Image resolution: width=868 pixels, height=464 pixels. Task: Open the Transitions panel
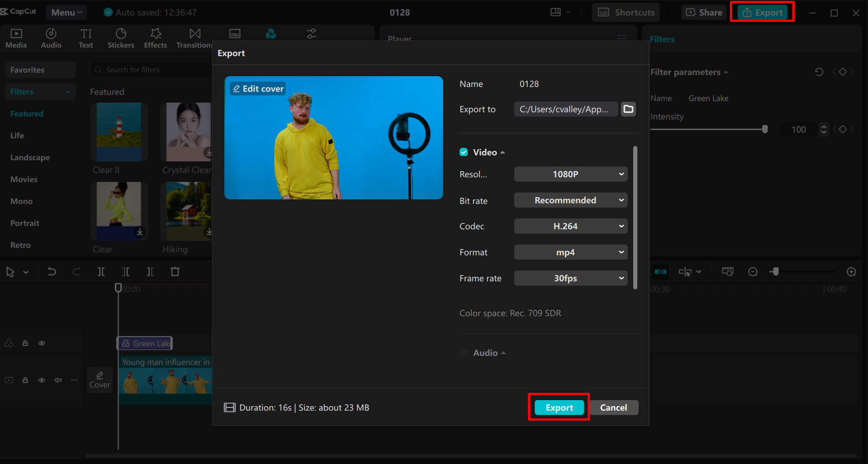[195, 38]
